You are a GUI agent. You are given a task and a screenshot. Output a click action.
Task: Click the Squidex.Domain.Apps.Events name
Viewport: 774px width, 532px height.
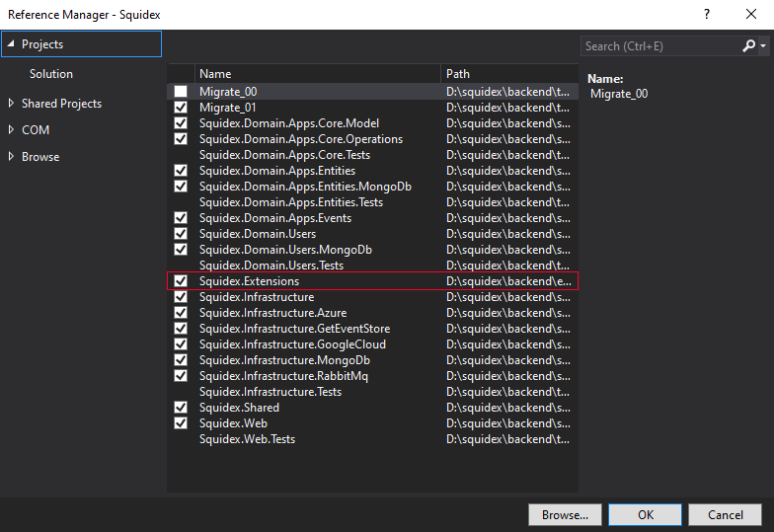click(x=275, y=217)
